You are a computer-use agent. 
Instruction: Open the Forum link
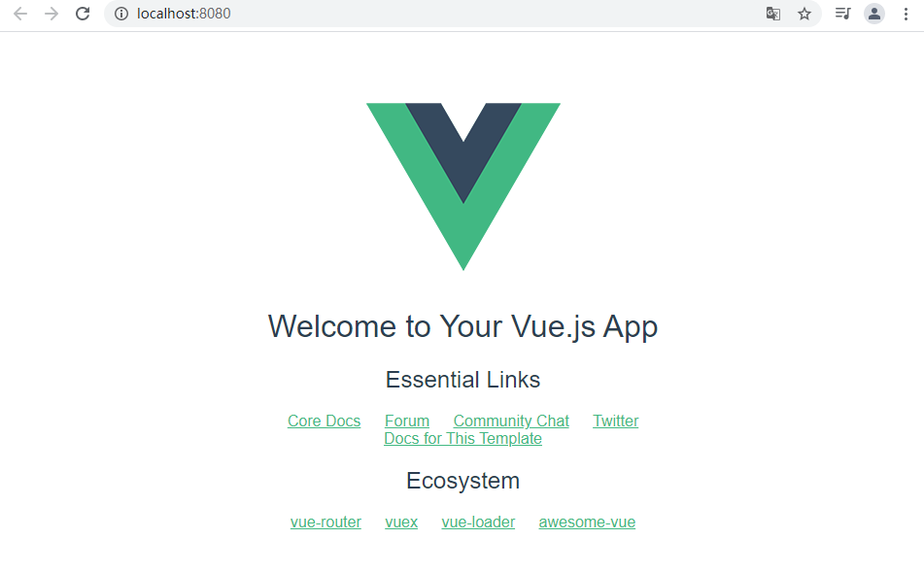[x=407, y=421]
